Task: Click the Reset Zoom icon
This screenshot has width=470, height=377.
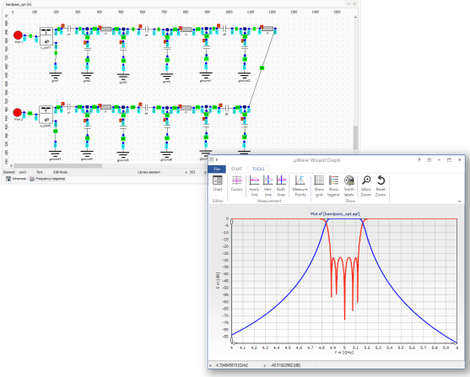Action: click(x=381, y=186)
